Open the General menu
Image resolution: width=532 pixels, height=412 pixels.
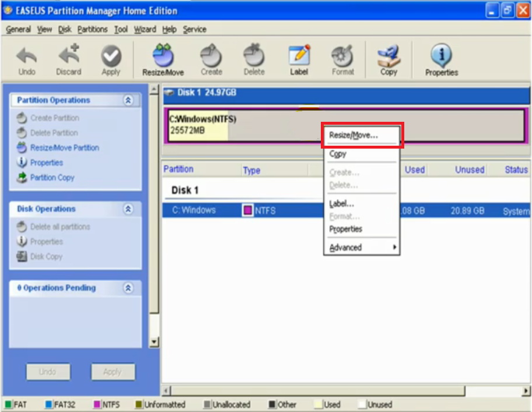tap(18, 30)
